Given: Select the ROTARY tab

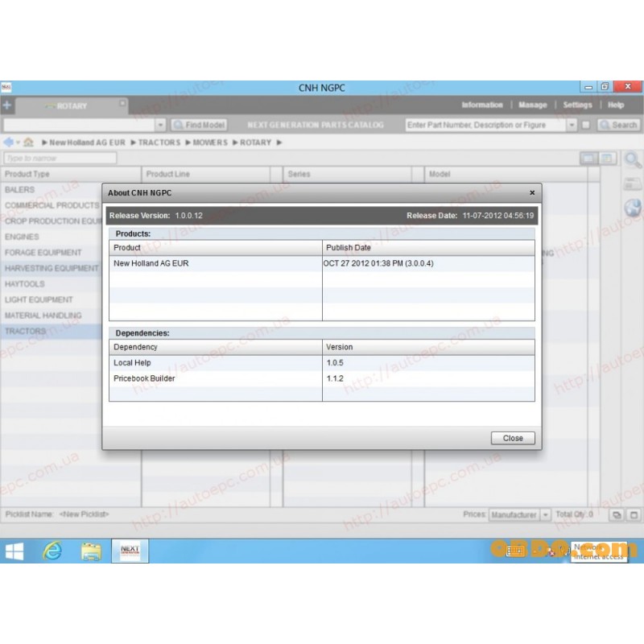Looking at the screenshot, I should [x=72, y=106].
